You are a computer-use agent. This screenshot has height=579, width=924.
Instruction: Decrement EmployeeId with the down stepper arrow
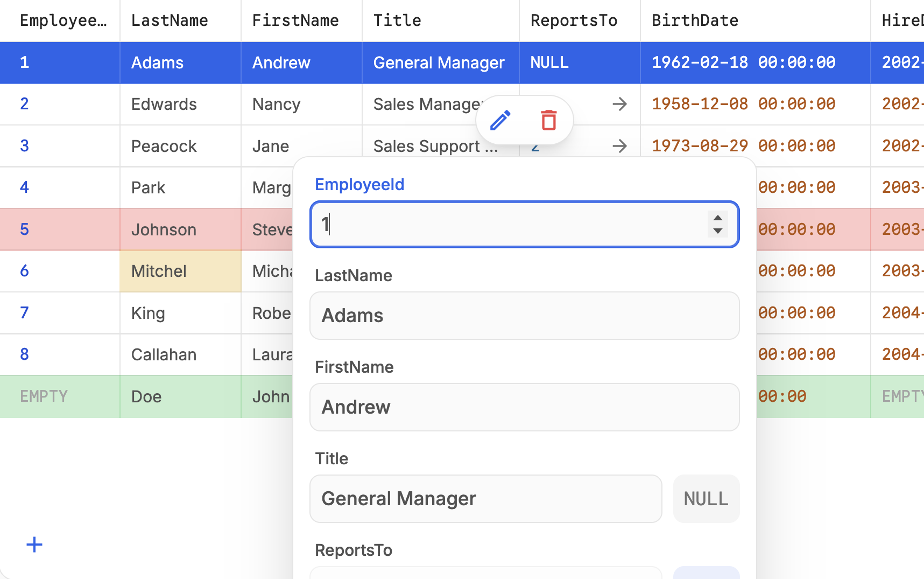[x=717, y=231]
